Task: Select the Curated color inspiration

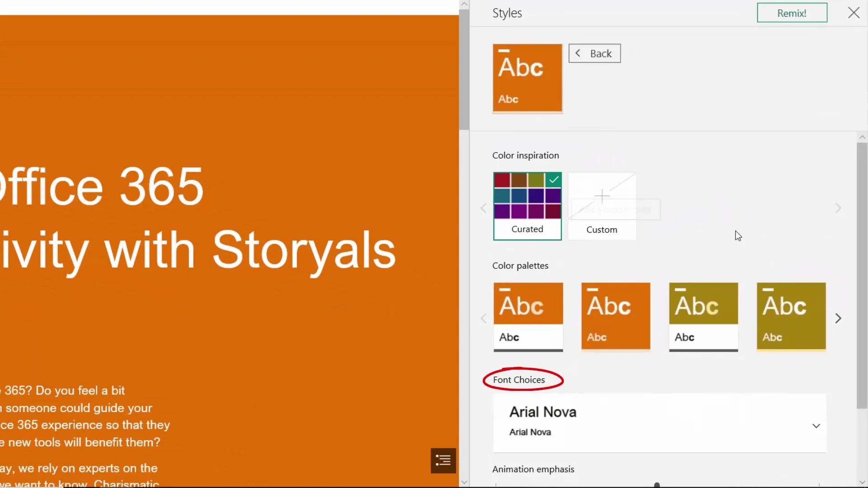Action: pyautogui.click(x=528, y=206)
